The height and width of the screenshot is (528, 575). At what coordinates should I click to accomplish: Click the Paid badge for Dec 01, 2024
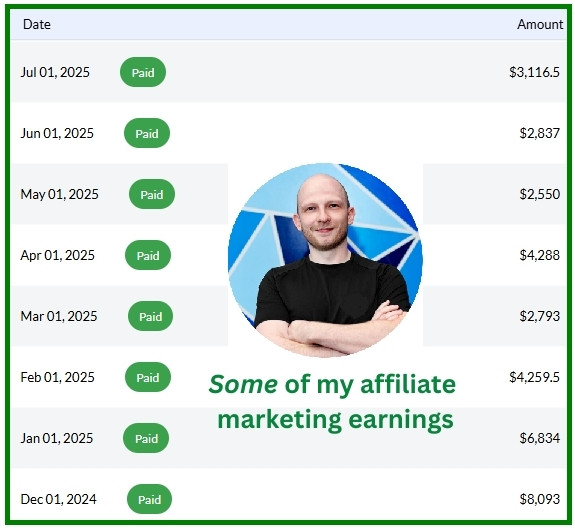click(149, 499)
